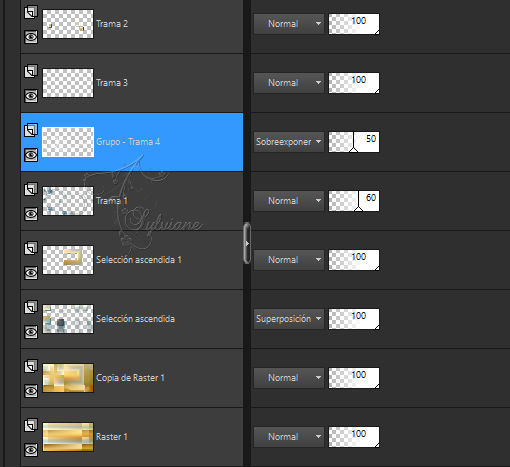Hide the Raster 1 layer

tap(31, 450)
